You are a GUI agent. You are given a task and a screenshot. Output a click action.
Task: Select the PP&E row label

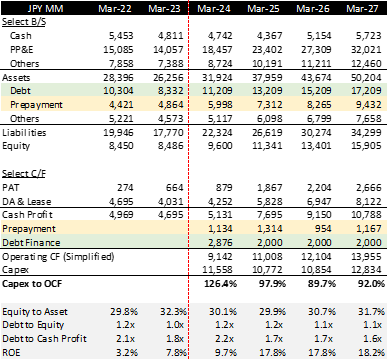click(22, 50)
